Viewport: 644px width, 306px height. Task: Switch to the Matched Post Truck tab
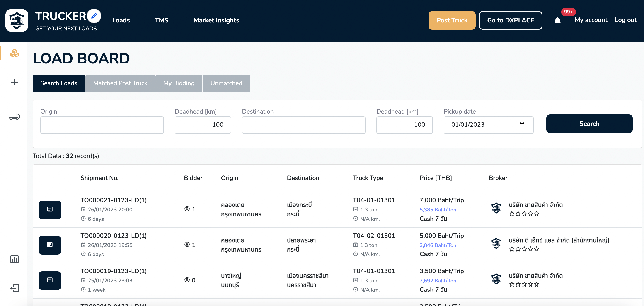pos(120,83)
